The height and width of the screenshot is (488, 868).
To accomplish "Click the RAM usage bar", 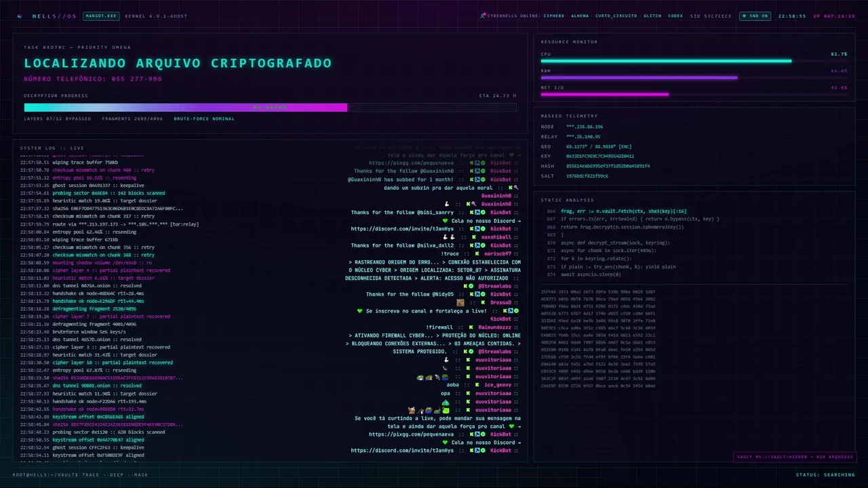I will 694,78.
